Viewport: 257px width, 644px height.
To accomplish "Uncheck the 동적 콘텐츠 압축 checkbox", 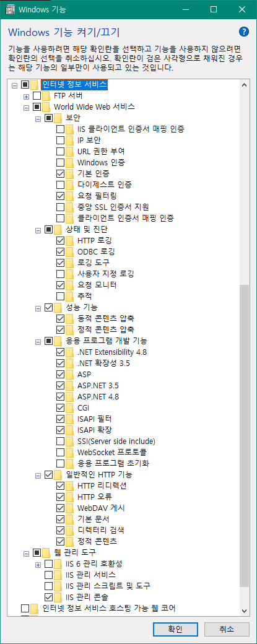I will [x=60, y=318].
